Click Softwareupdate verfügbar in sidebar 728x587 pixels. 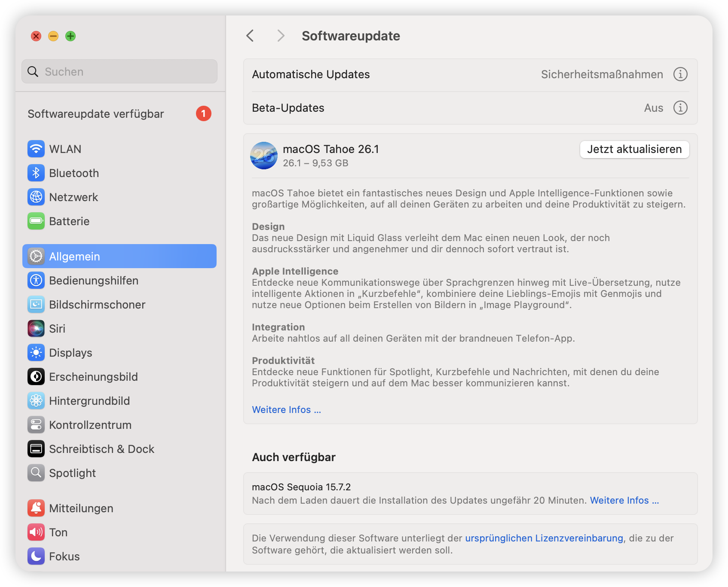point(119,114)
